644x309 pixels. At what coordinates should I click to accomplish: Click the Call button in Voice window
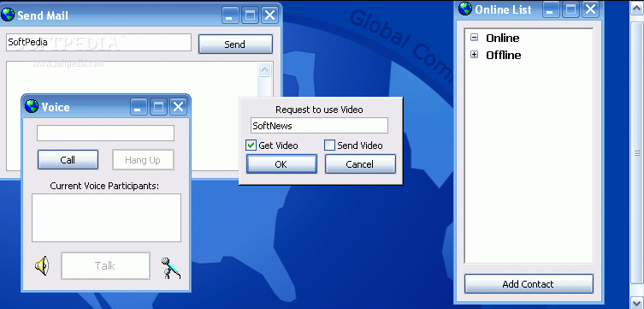pyautogui.click(x=68, y=159)
